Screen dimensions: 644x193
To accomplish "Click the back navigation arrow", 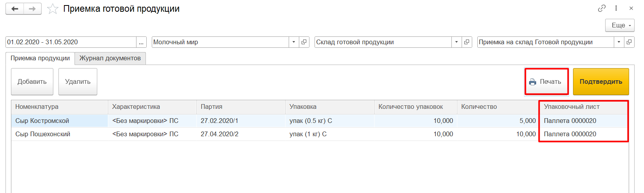I will 15,9.
